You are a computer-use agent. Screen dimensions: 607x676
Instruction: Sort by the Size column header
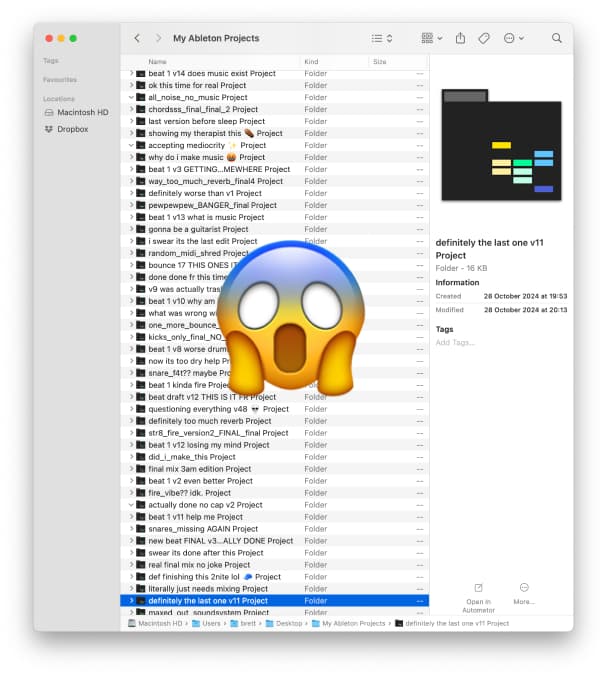click(x=379, y=62)
